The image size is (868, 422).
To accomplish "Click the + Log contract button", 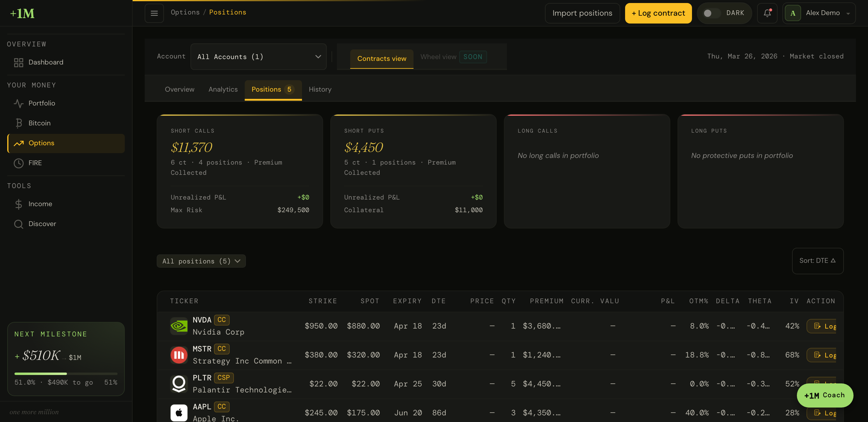I will pos(658,13).
